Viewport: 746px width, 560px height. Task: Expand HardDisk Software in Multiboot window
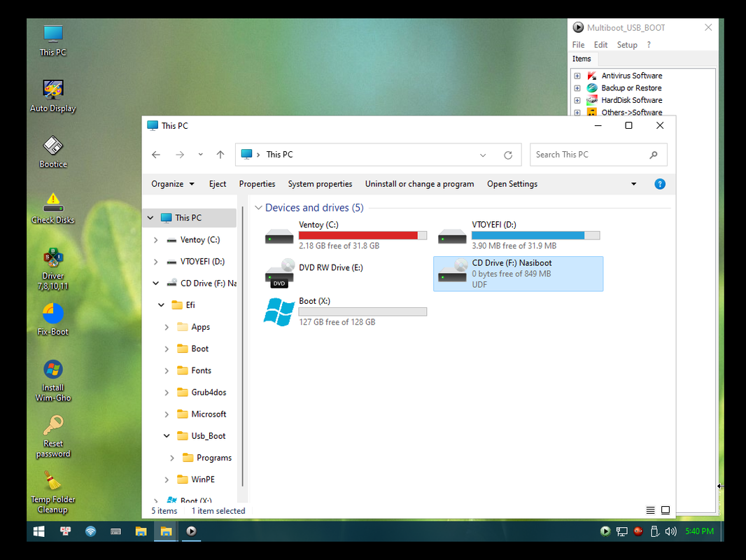[577, 100]
